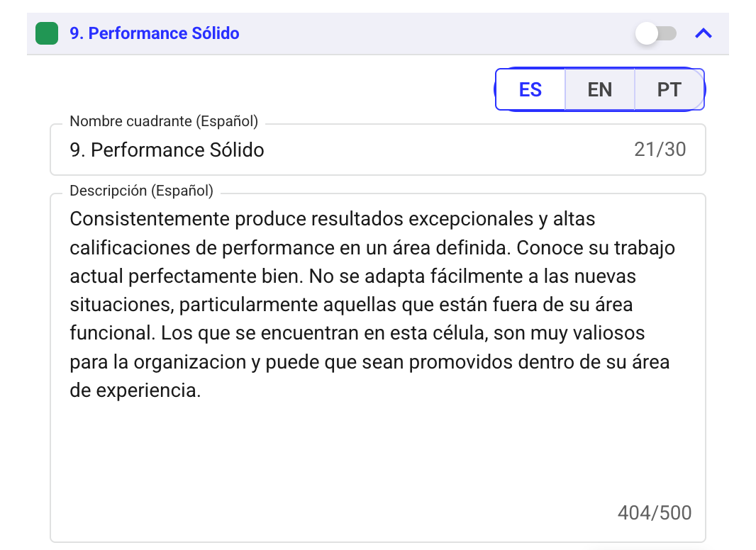Click the blue '9. Performance Sólido' header title

click(x=155, y=33)
